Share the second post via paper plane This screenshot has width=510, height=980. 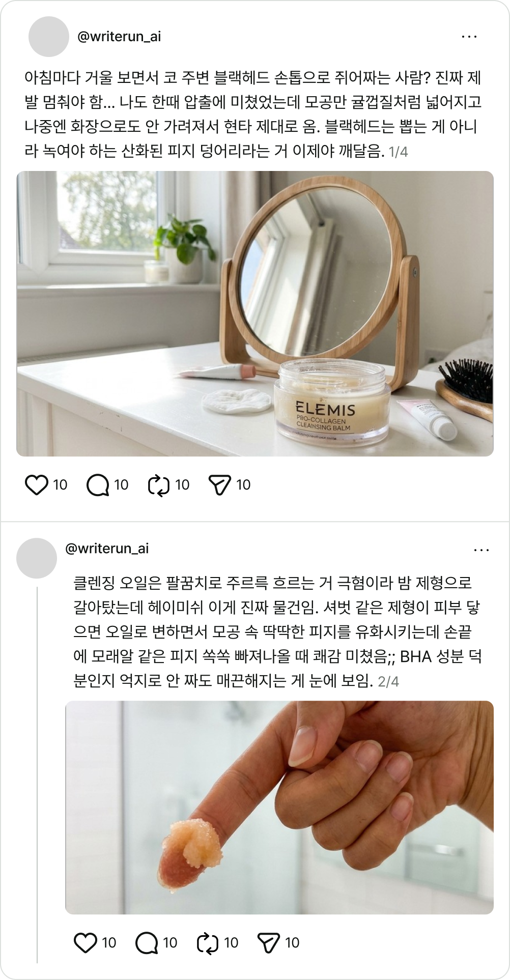[x=269, y=943]
